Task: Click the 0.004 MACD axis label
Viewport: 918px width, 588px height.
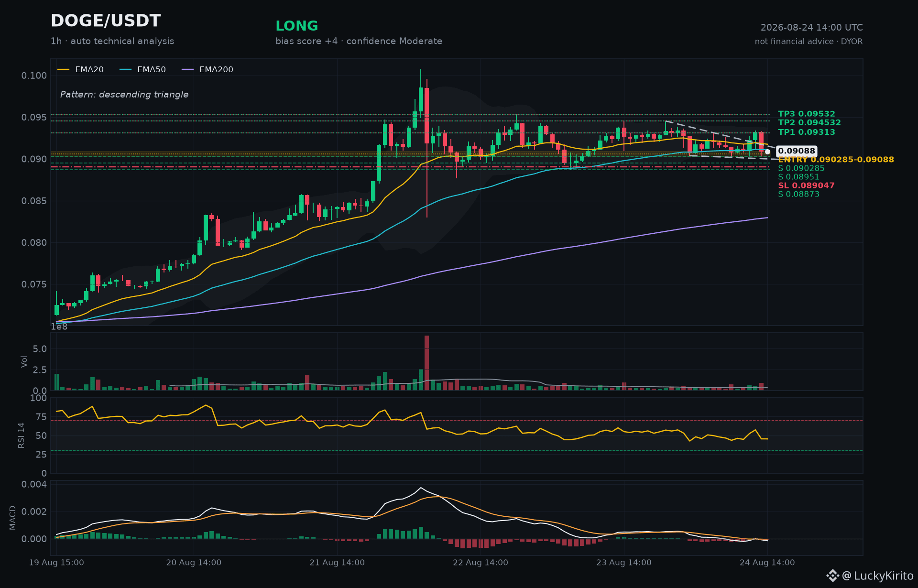Action: pyautogui.click(x=34, y=484)
